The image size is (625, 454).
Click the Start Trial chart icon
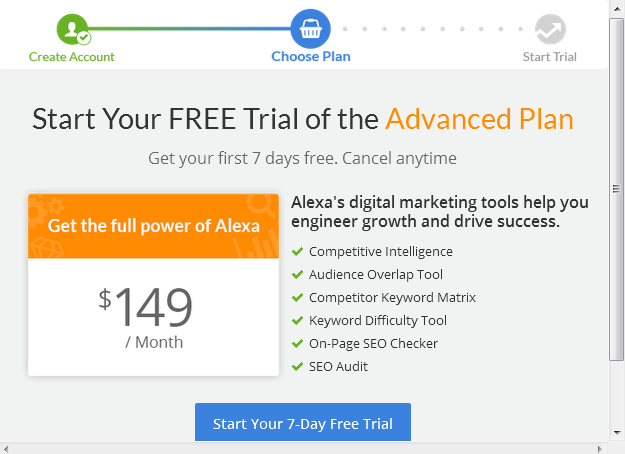(x=549, y=30)
